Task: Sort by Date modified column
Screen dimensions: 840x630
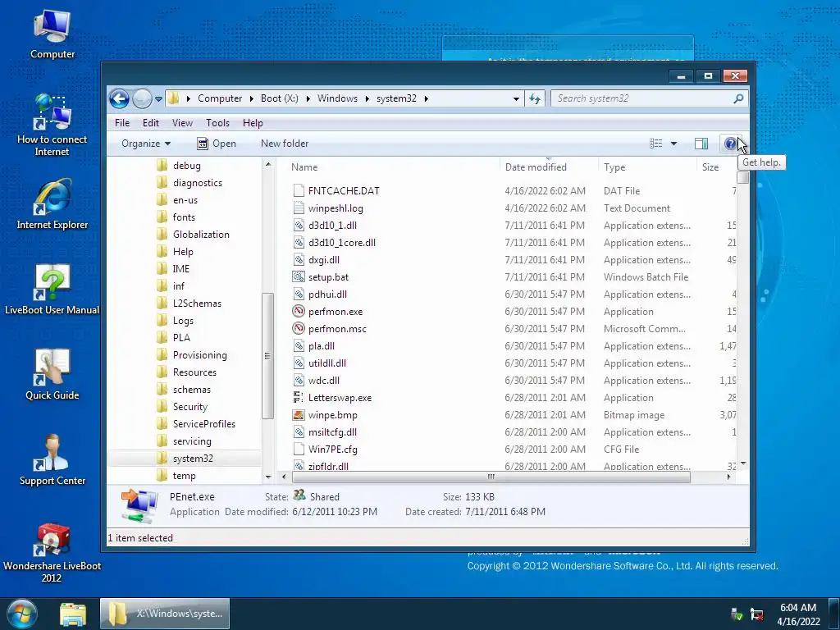Action: [536, 167]
